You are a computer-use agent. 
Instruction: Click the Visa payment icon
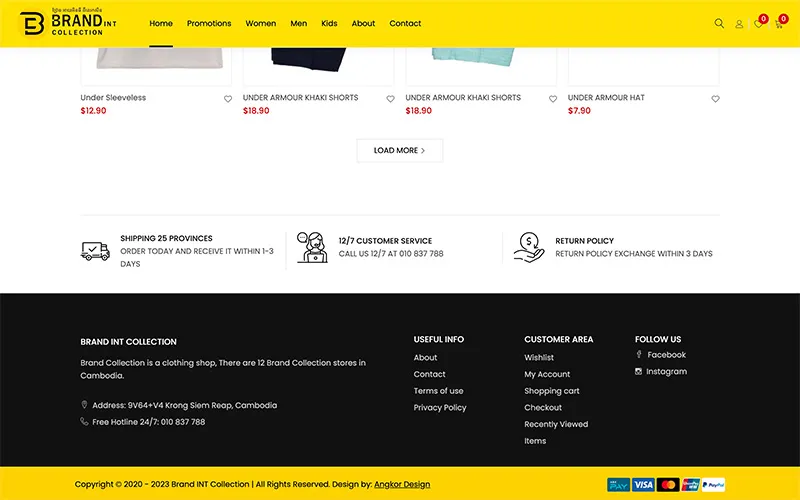pos(643,485)
